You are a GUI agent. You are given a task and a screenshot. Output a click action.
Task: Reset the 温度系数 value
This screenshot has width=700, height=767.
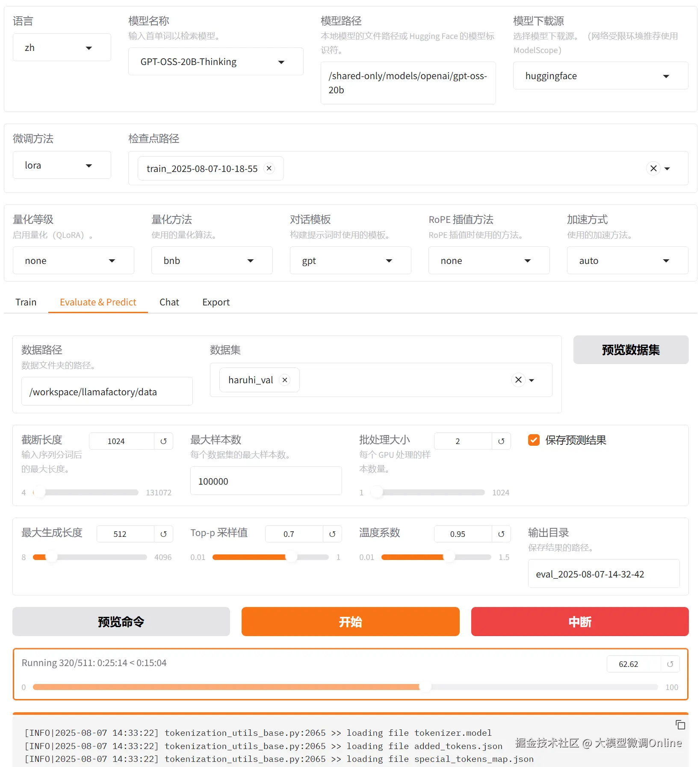pyautogui.click(x=501, y=534)
